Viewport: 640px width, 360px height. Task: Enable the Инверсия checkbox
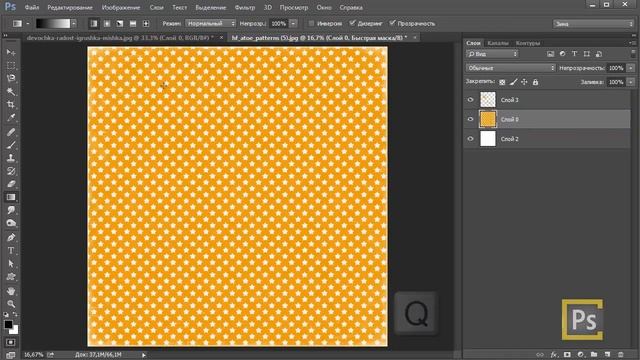pyautogui.click(x=311, y=24)
